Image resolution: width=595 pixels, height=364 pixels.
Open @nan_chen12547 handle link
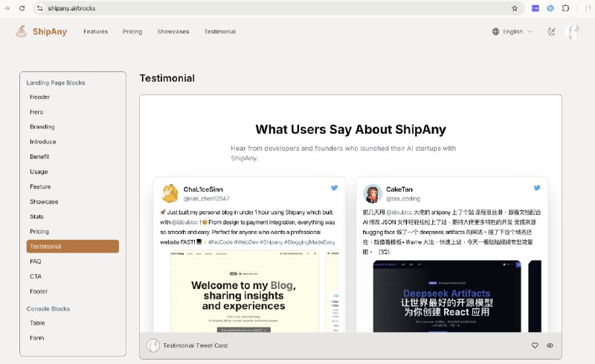207,198
